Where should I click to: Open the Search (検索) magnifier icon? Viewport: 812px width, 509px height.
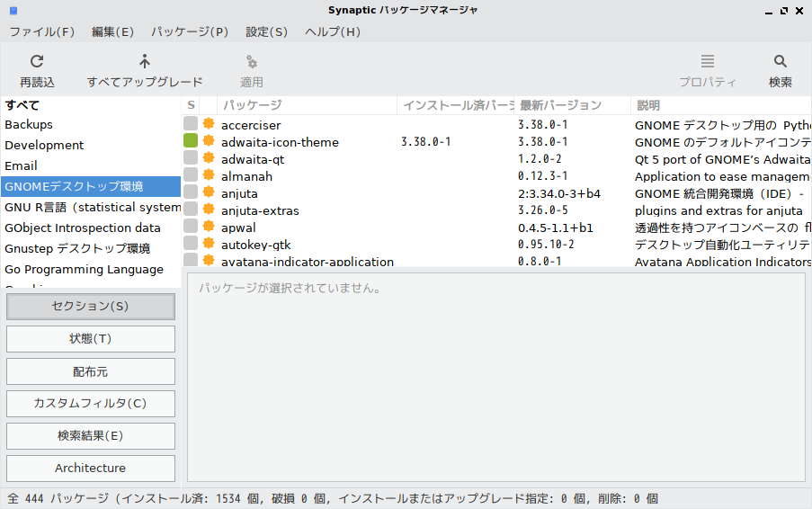pos(781,61)
